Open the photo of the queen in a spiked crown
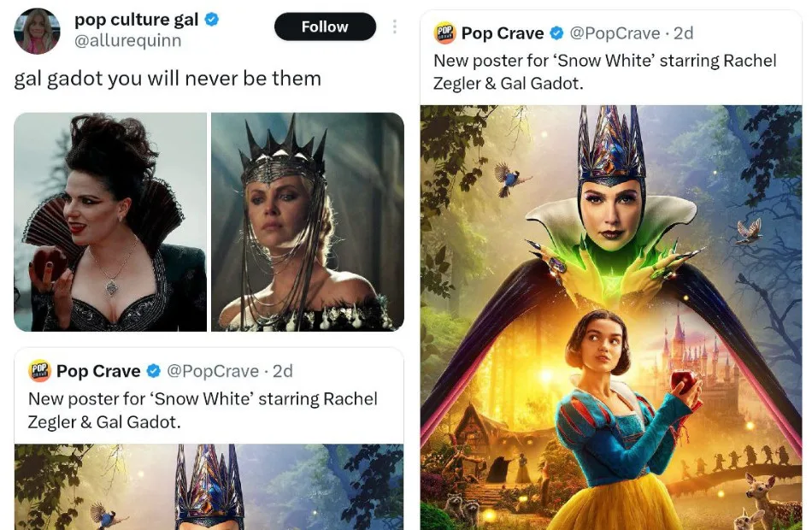The image size is (812, 530). [x=308, y=221]
